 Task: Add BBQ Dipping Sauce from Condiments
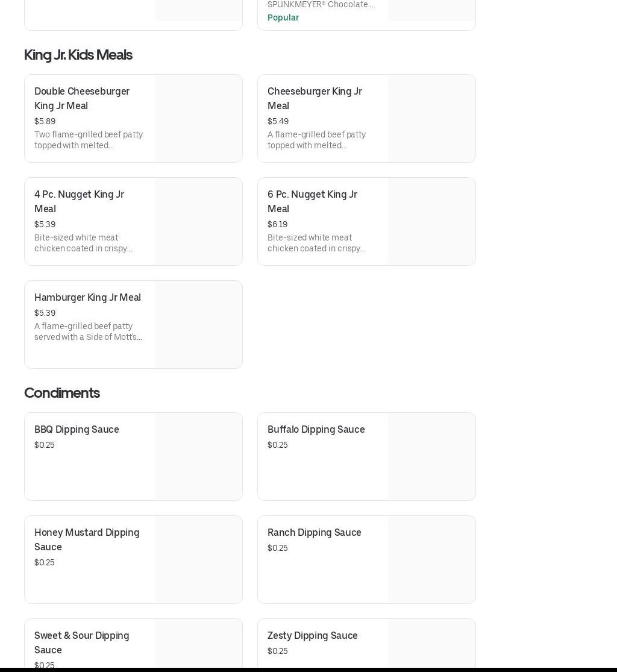pyautogui.click(x=77, y=429)
